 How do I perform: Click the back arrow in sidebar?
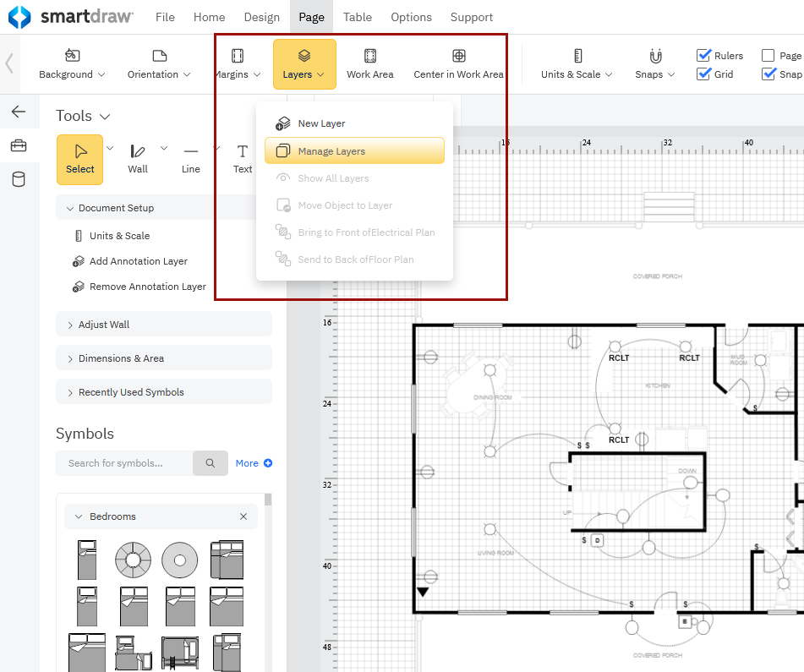19,112
